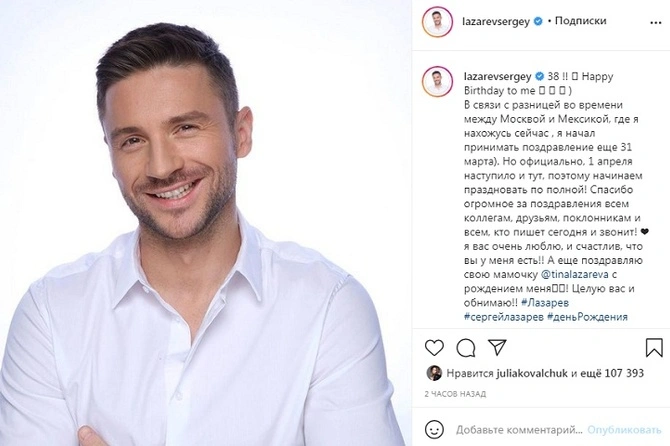Open the #деньРождения hashtag
The height and width of the screenshot is (446, 670).
pos(588,317)
